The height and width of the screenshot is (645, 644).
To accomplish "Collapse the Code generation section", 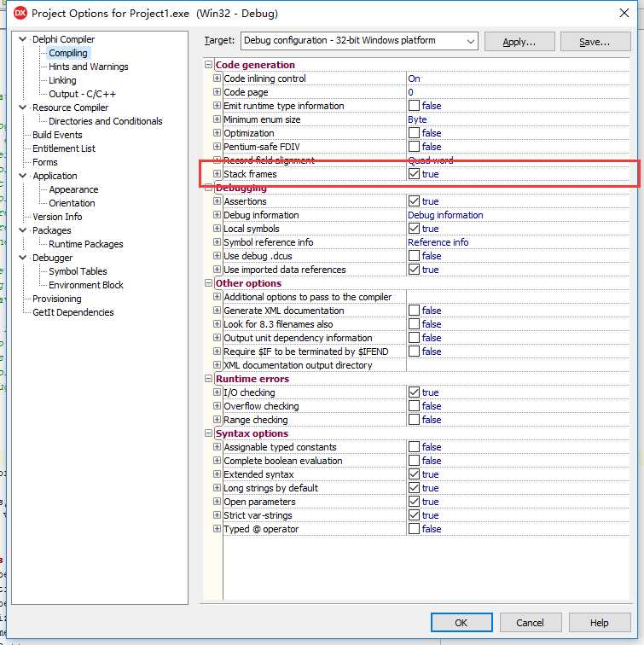I will pos(208,65).
